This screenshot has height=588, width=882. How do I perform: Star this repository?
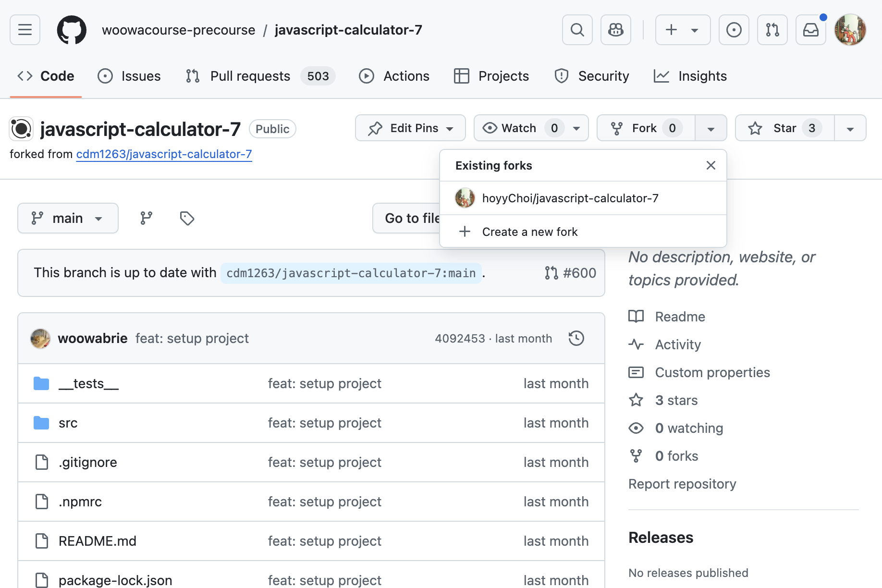[x=785, y=128]
